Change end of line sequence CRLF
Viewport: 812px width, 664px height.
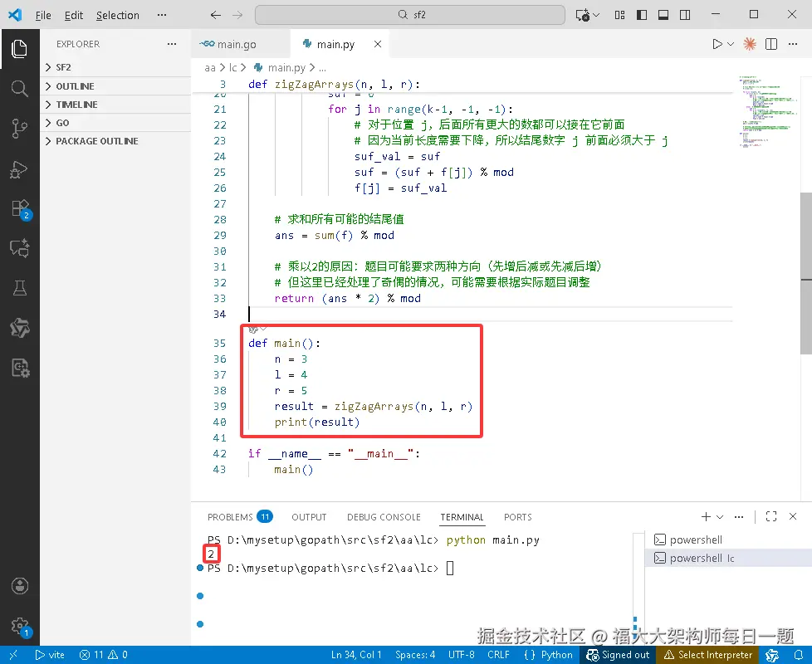[x=498, y=655]
